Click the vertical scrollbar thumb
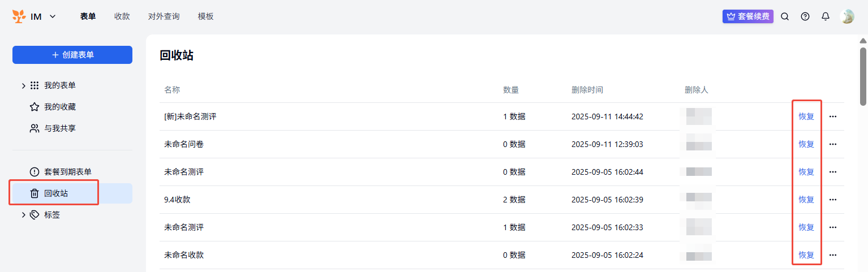Image resolution: width=868 pixels, height=272 pixels. coord(863,76)
